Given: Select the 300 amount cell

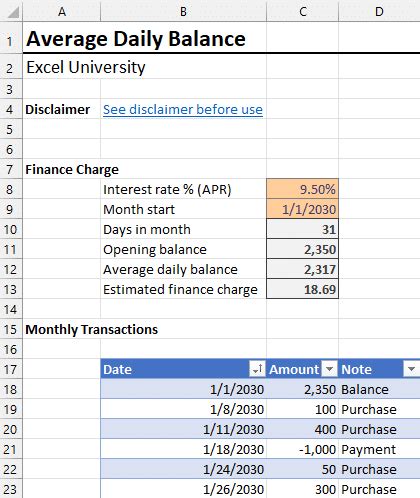Looking at the screenshot, I should coord(303,489).
